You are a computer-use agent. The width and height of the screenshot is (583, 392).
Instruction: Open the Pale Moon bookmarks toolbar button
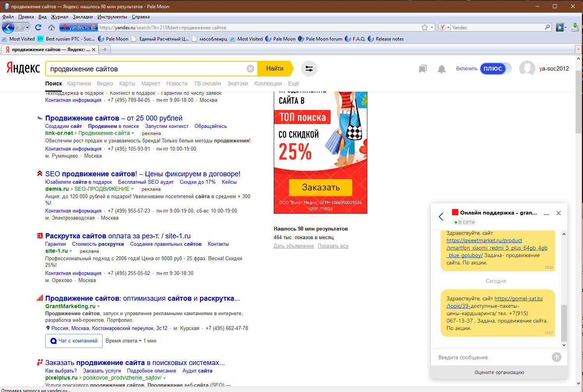point(560,27)
